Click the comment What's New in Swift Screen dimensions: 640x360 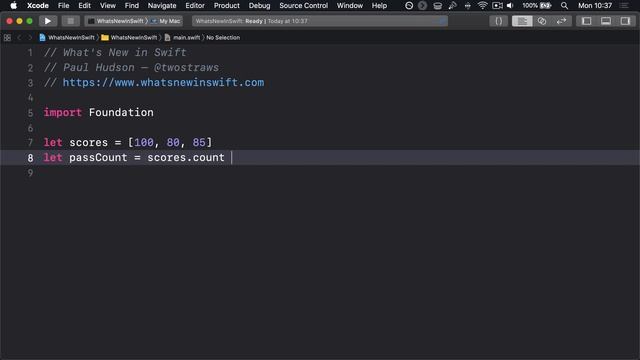(115, 53)
